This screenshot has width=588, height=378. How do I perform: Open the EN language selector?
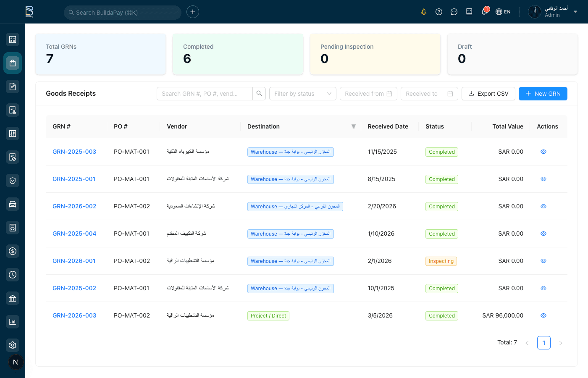tap(503, 12)
